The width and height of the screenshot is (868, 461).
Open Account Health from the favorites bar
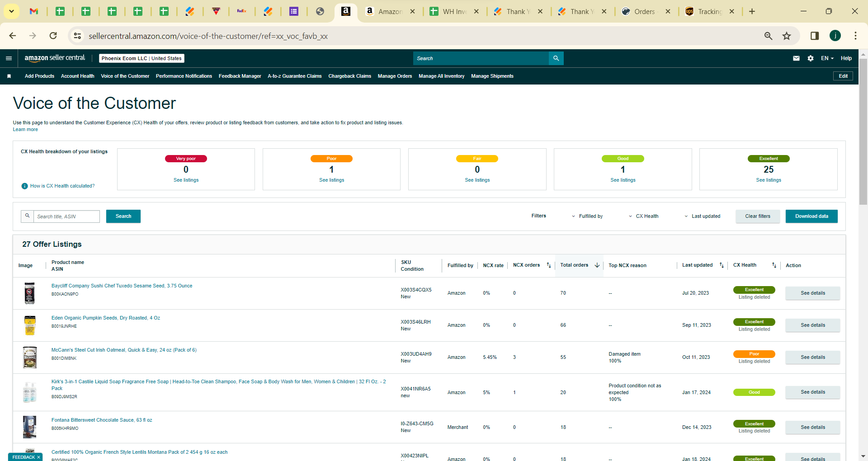(x=78, y=76)
